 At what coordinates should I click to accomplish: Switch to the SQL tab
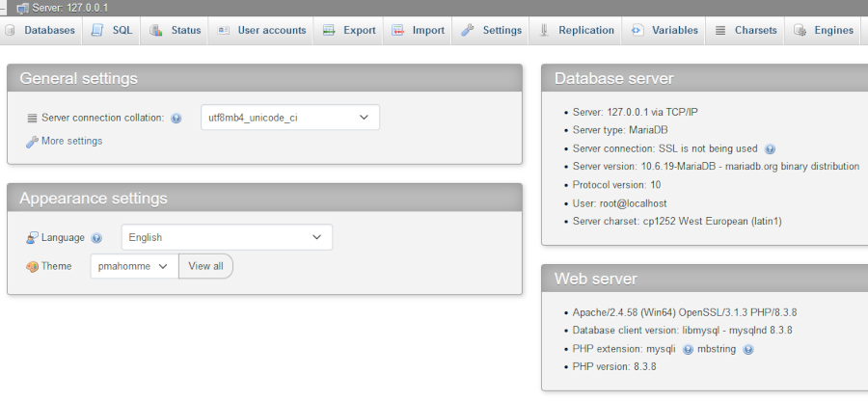pos(113,31)
